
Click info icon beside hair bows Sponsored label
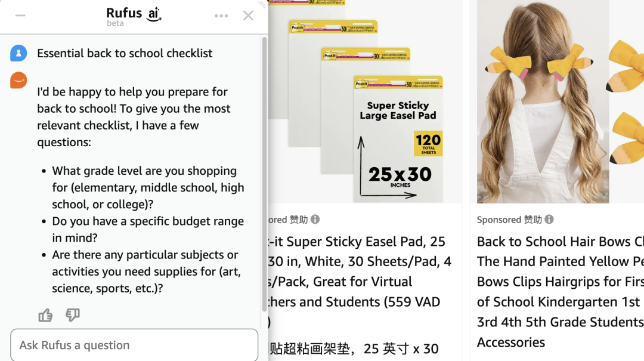549,220
